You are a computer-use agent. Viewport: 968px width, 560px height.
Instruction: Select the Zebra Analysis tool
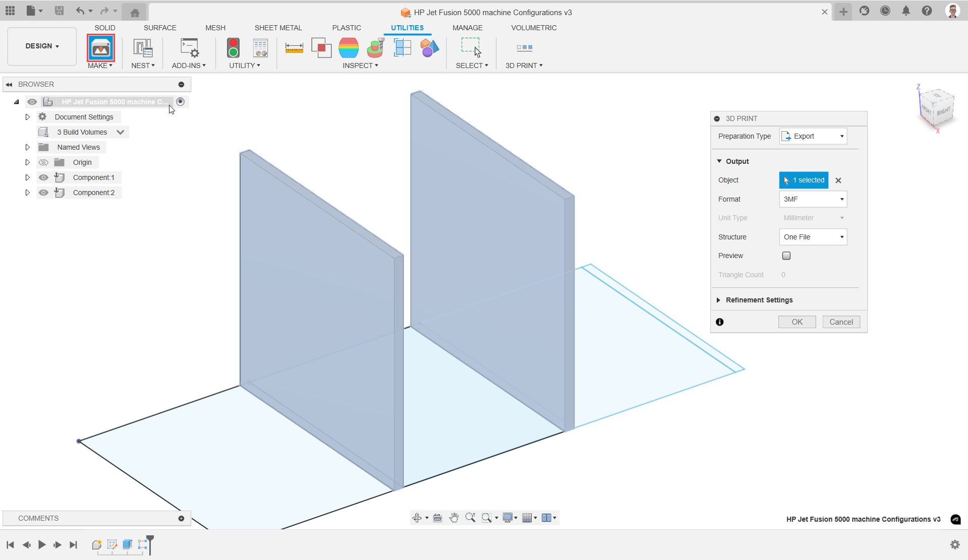click(349, 48)
